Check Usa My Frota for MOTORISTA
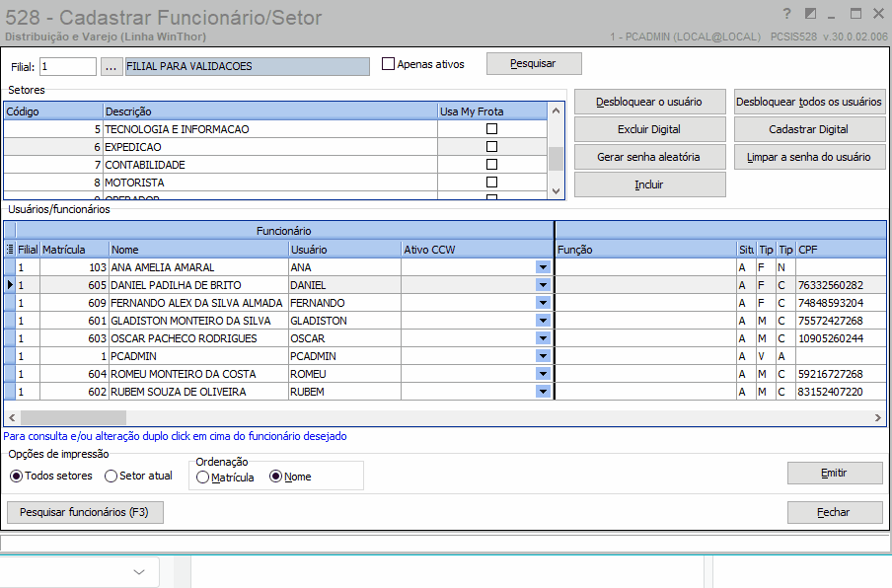Image resolution: width=892 pixels, height=588 pixels. (492, 182)
